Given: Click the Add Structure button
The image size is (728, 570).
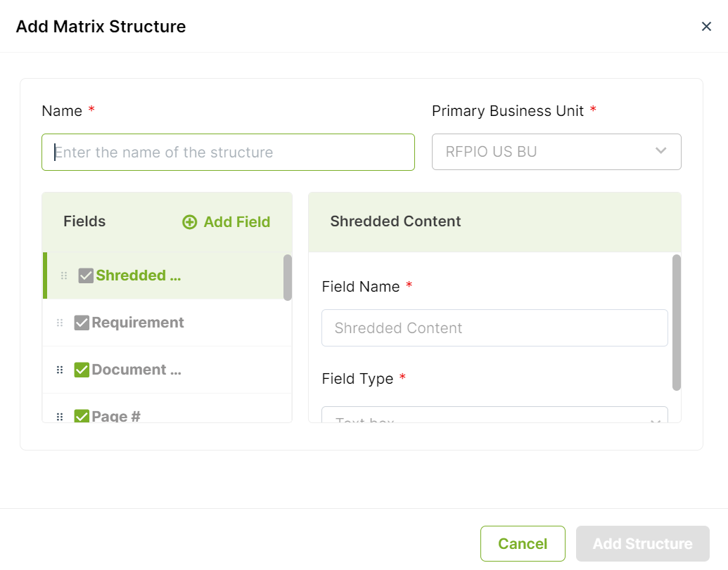Looking at the screenshot, I should coord(643,543).
